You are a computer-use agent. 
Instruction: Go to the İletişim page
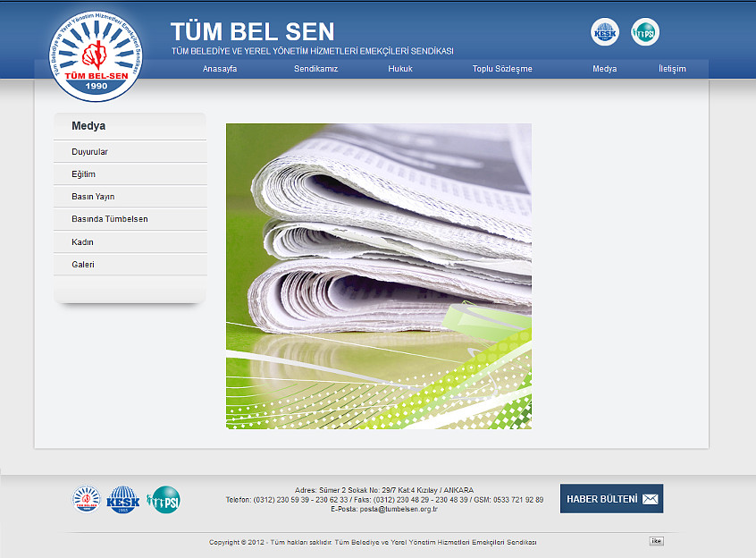pyautogui.click(x=672, y=69)
